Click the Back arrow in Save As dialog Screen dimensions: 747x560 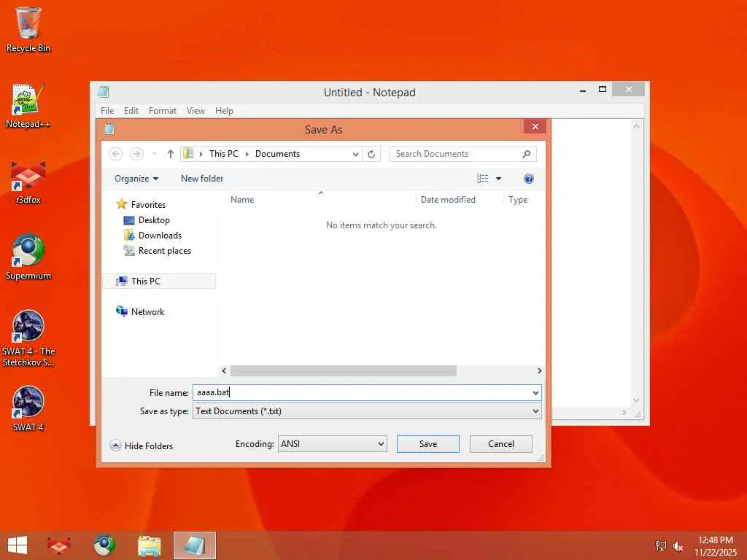pos(116,154)
